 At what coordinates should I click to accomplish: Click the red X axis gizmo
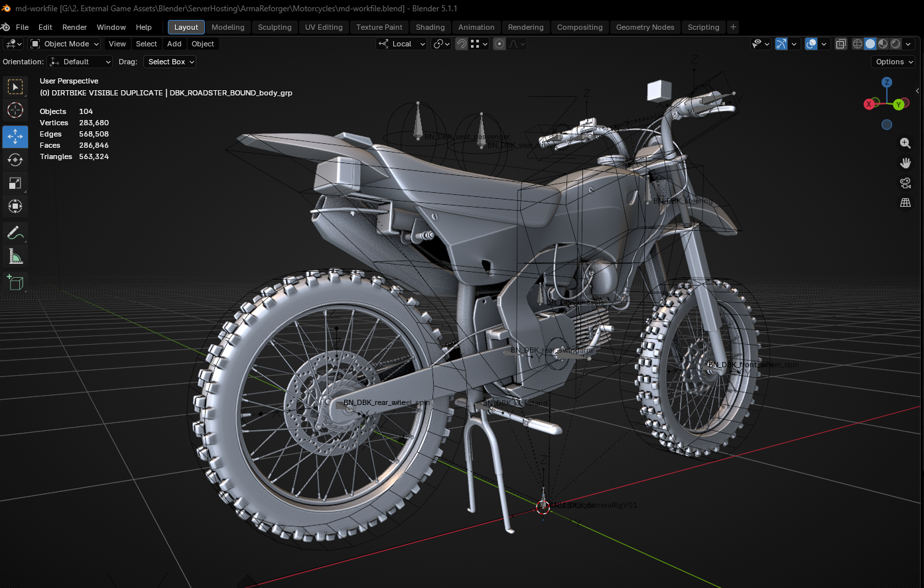tap(868, 104)
